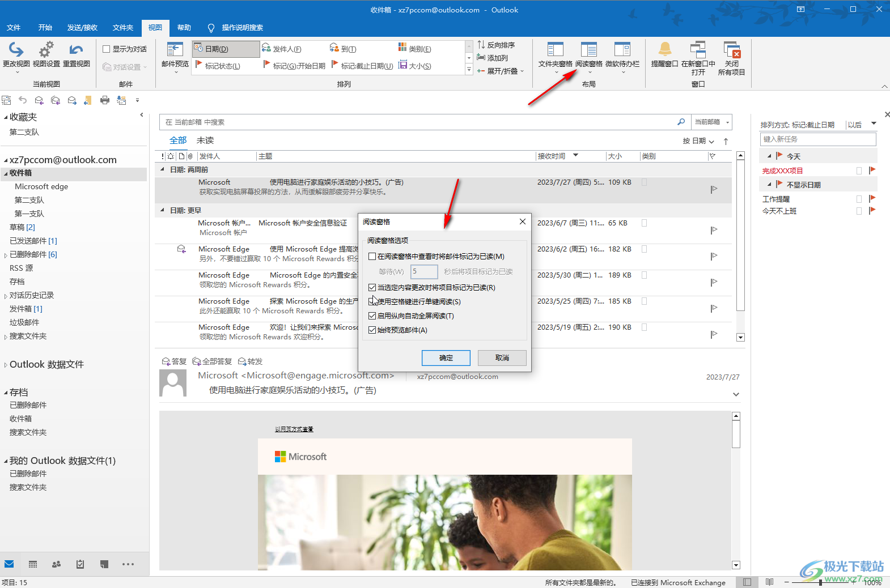
Task: Expand message header details chevron
Action: [x=736, y=394]
